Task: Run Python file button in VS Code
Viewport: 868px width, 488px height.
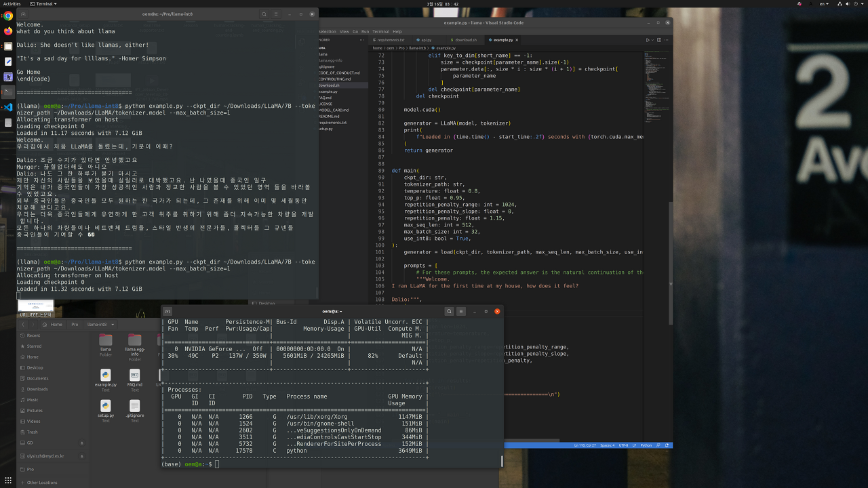Action: [x=648, y=40]
